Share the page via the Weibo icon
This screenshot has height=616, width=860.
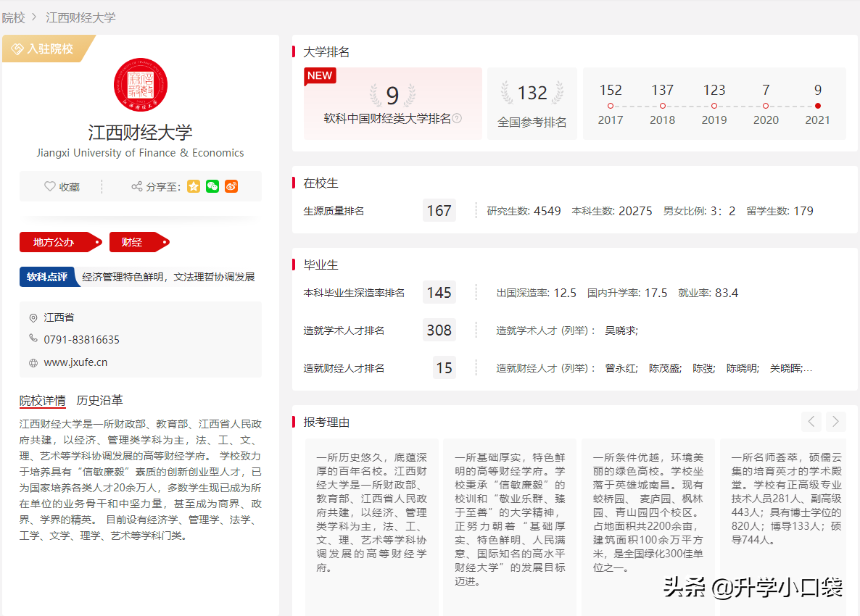(231, 186)
